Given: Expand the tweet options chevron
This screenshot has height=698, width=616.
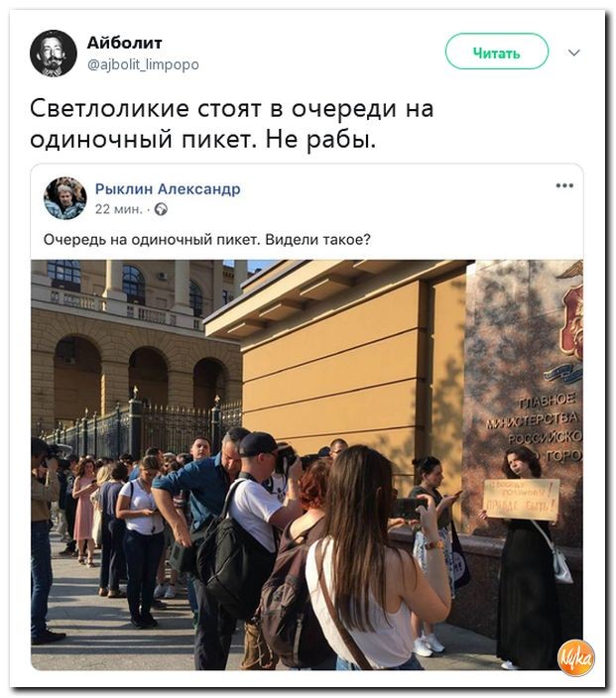Looking at the screenshot, I should [574, 53].
